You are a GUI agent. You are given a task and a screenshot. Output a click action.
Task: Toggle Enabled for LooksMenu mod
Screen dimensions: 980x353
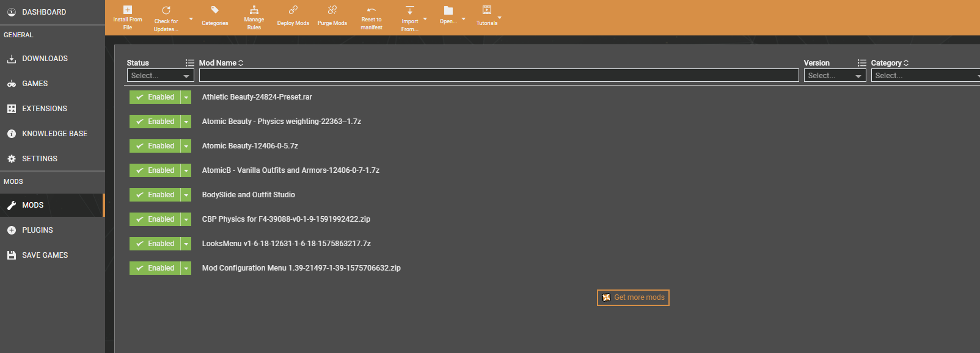click(x=155, y=244)
